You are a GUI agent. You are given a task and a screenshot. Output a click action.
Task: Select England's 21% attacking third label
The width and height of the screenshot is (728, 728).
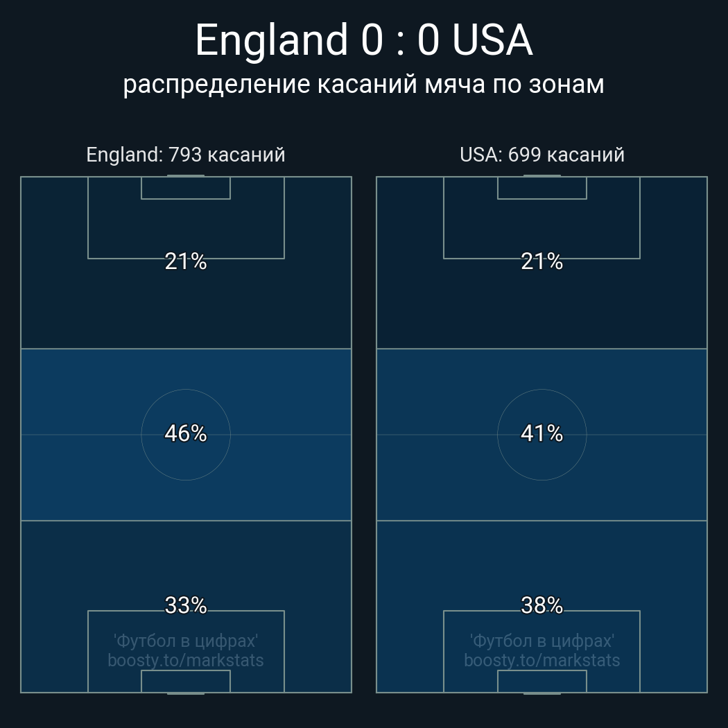(186, 261)
